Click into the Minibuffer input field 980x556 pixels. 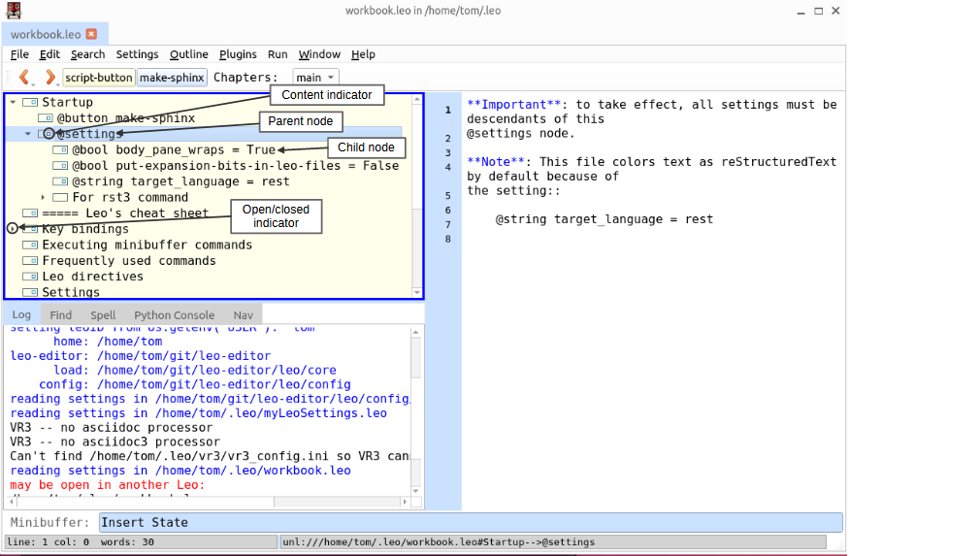pos(471,522)
